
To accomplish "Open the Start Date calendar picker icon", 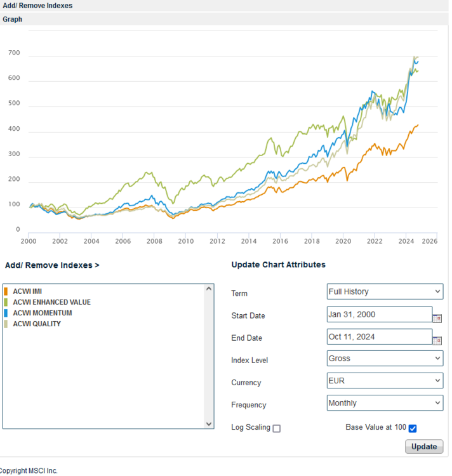I will coord(437,318).
